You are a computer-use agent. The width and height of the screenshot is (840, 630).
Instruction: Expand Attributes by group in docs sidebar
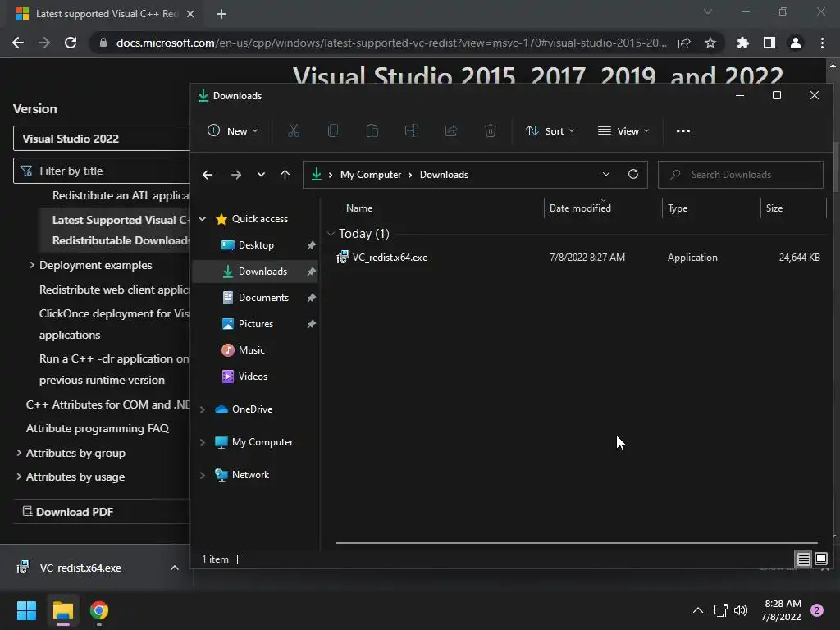pos(19,453)
